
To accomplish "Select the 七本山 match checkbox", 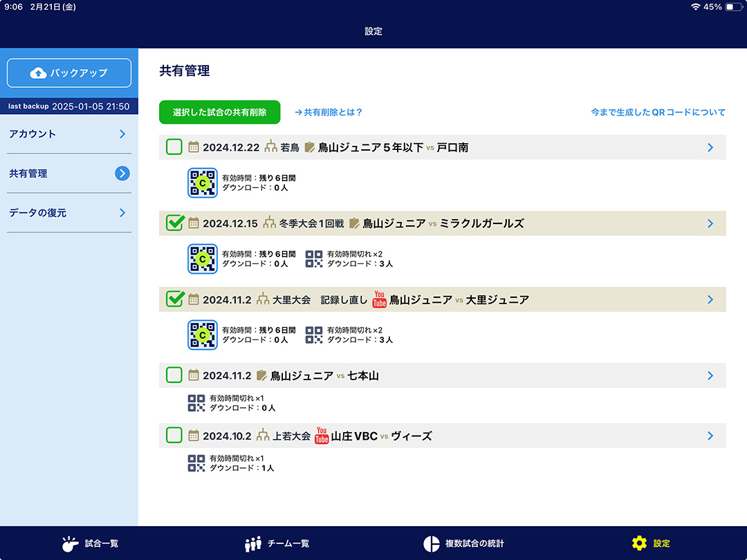I will tap(174, 375).
